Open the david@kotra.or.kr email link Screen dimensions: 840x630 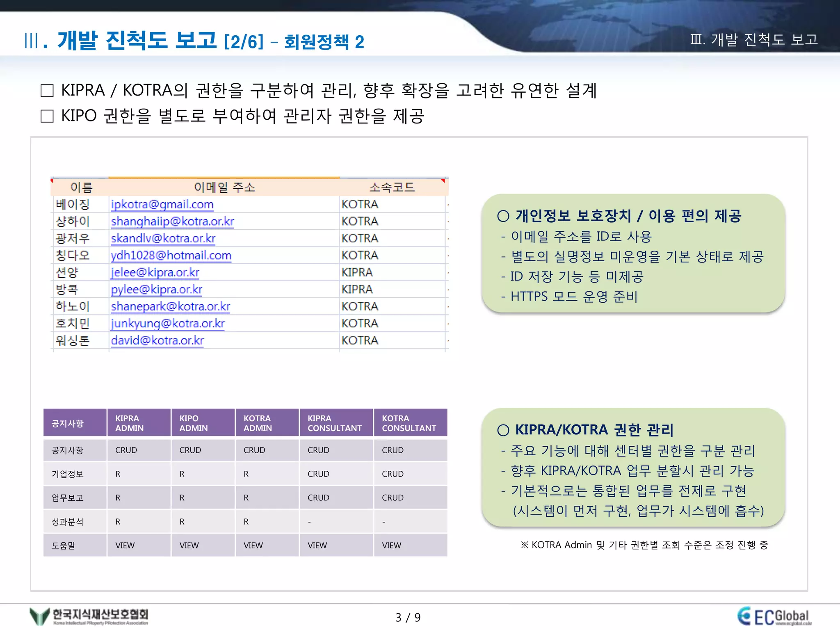click(157, 340)
